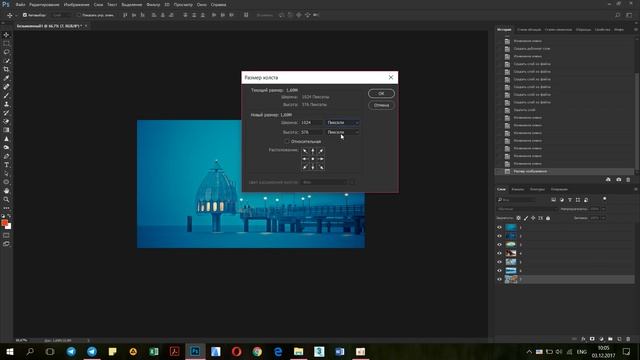
Task: Click the background color swatch
Action: point(9,226)
